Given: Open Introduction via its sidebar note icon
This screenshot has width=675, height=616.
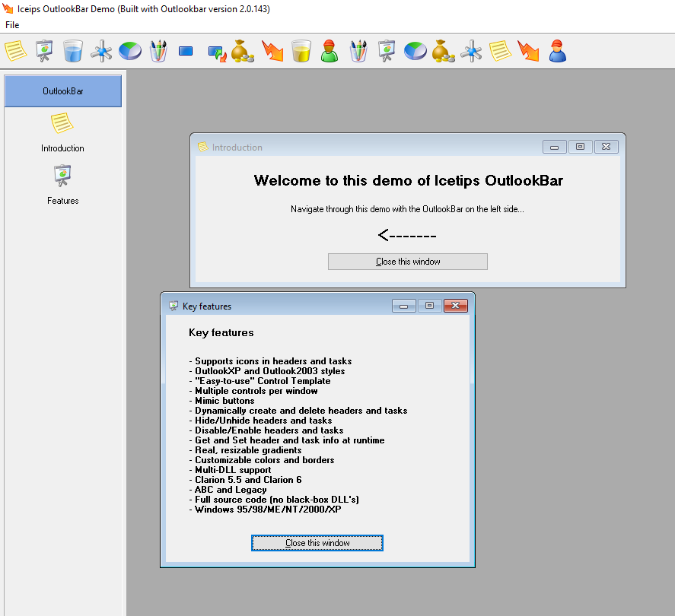Looking at the screenshot, I should click(62, 124).
